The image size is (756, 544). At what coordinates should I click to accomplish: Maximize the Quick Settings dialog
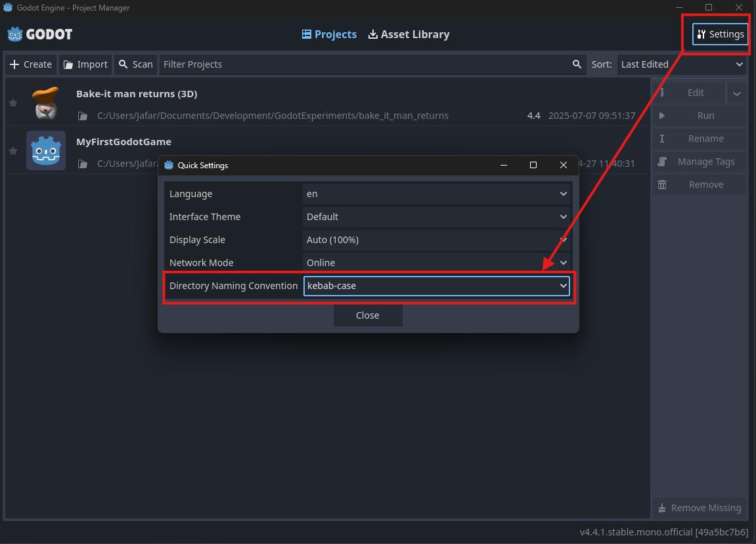[x=533, y=165]
